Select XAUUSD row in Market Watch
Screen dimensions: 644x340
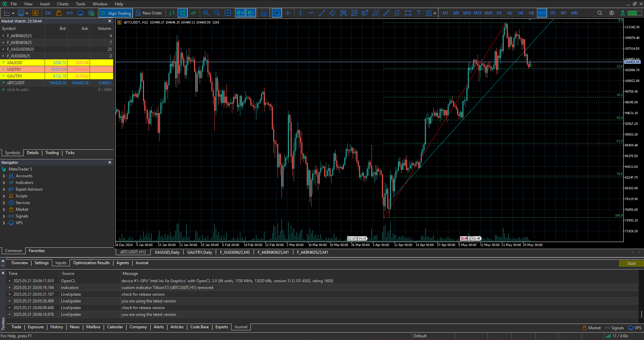tap(14, 63)
